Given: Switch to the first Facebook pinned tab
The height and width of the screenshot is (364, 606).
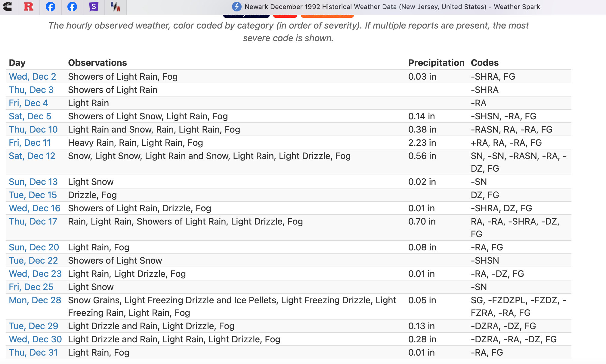Looking at the screenshot, I should [x=50, y=7].
